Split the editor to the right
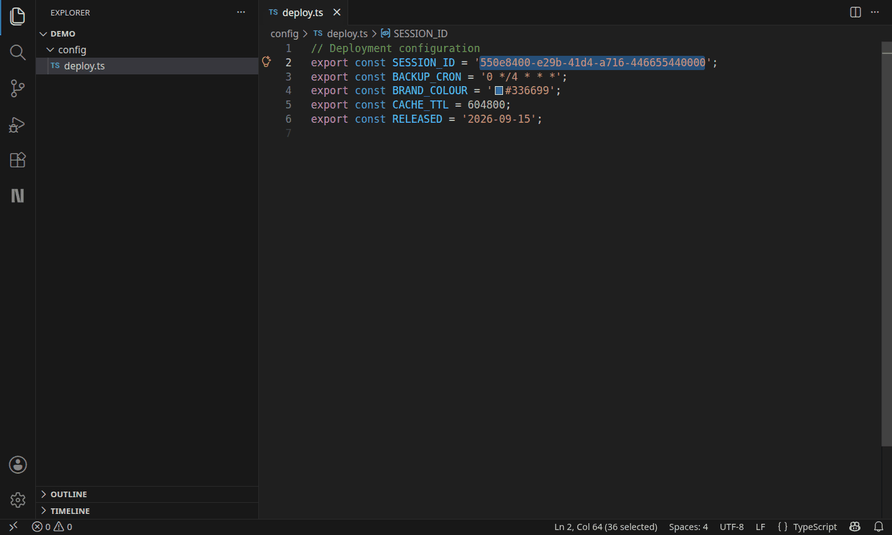The width and height of the screenshot is (892, 535). (855, 12)
